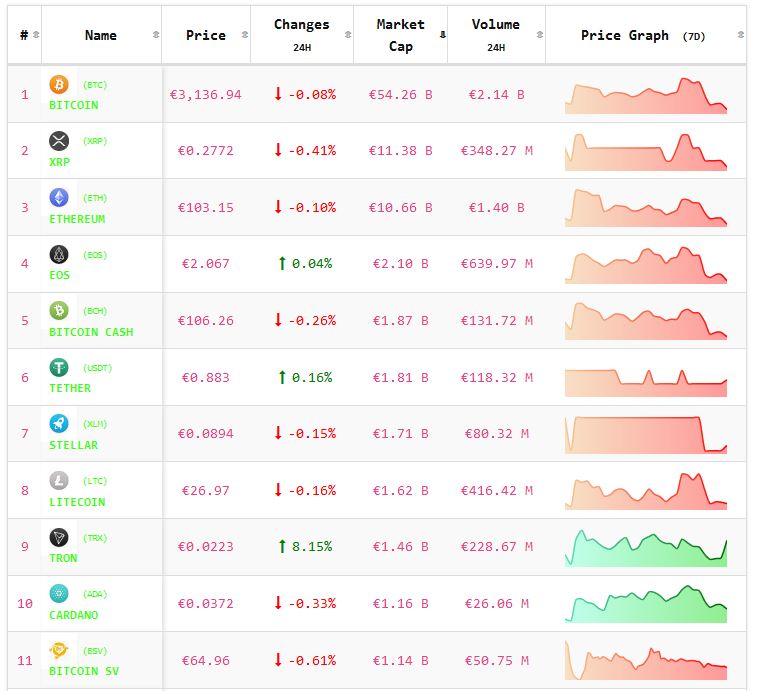Open the LITECOIN name link
This screenshot has width=757, height=691.
(77, 502)
